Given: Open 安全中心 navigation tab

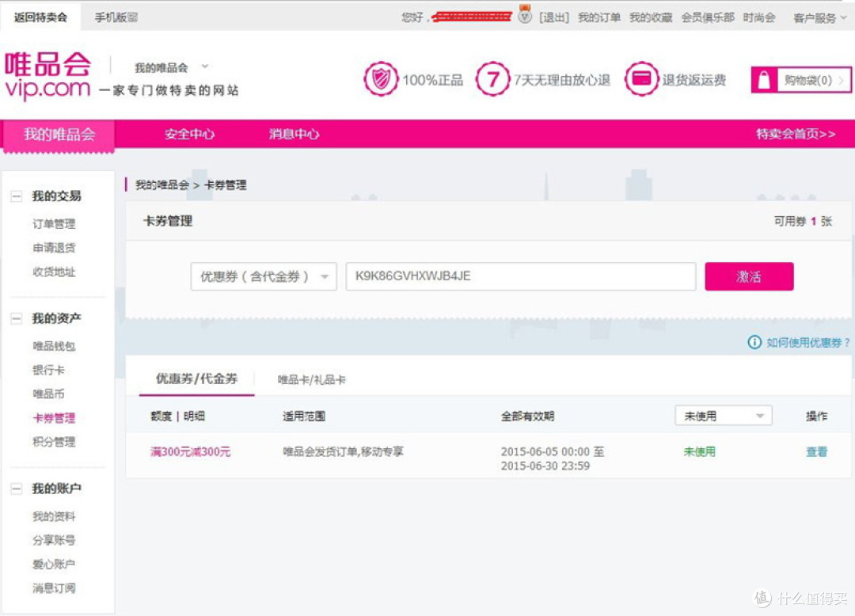Looking at the screenshot, I should tap(189, 134).
